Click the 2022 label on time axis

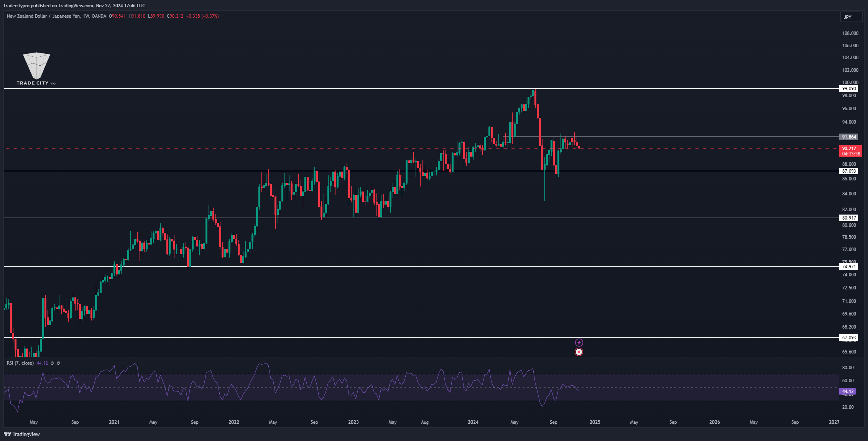[x=233, y=422]
